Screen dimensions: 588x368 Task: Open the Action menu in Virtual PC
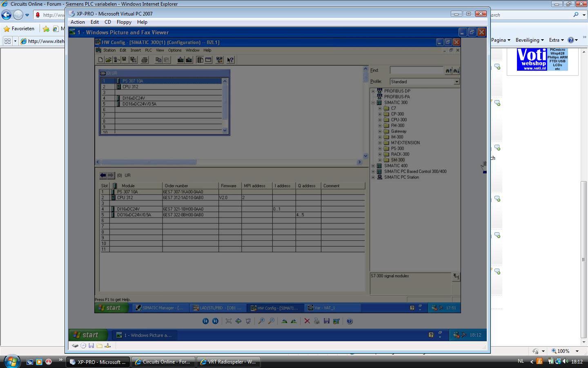78,22
